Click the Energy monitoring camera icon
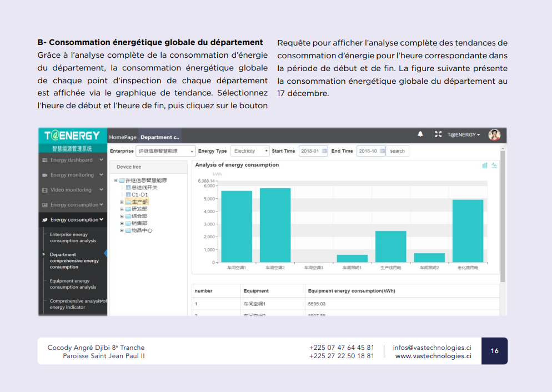This screenshot has height=392, width=552. 45,175
